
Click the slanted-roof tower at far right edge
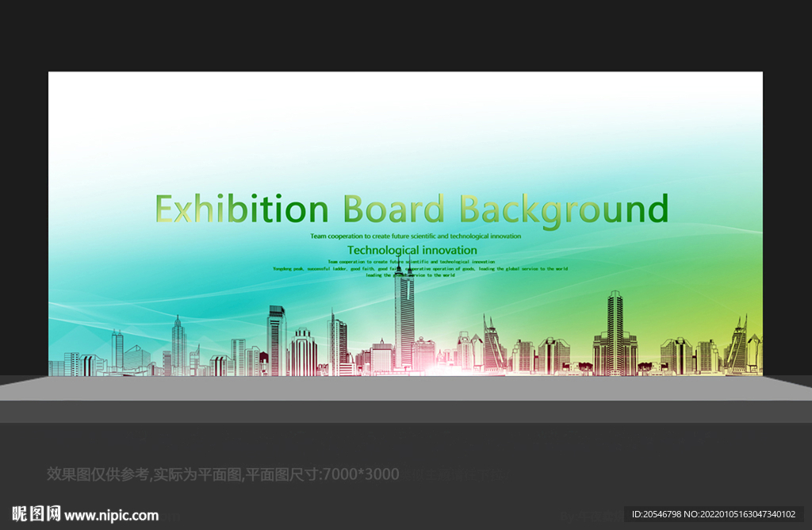pos(737,343)
